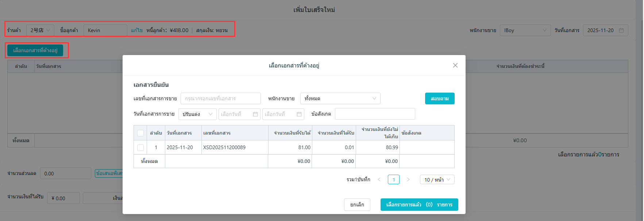Open the IBoy salesperson dropdown

coord(525,30)
